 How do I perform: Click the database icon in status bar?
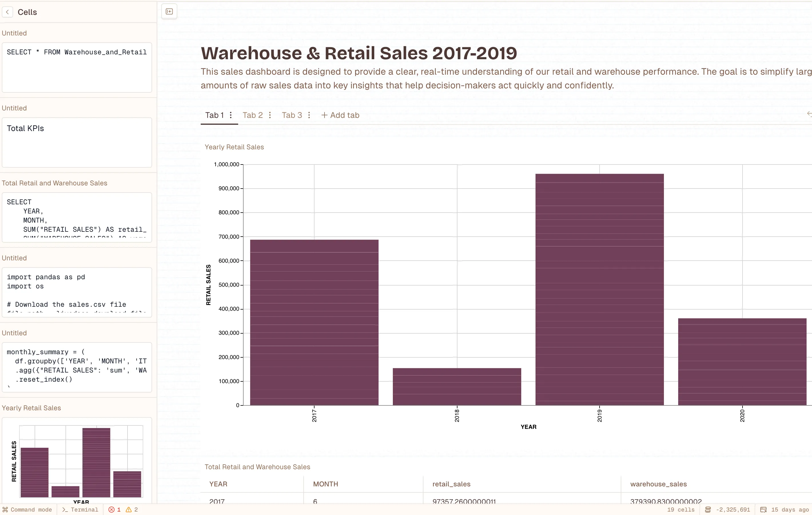tap(708, 510)
